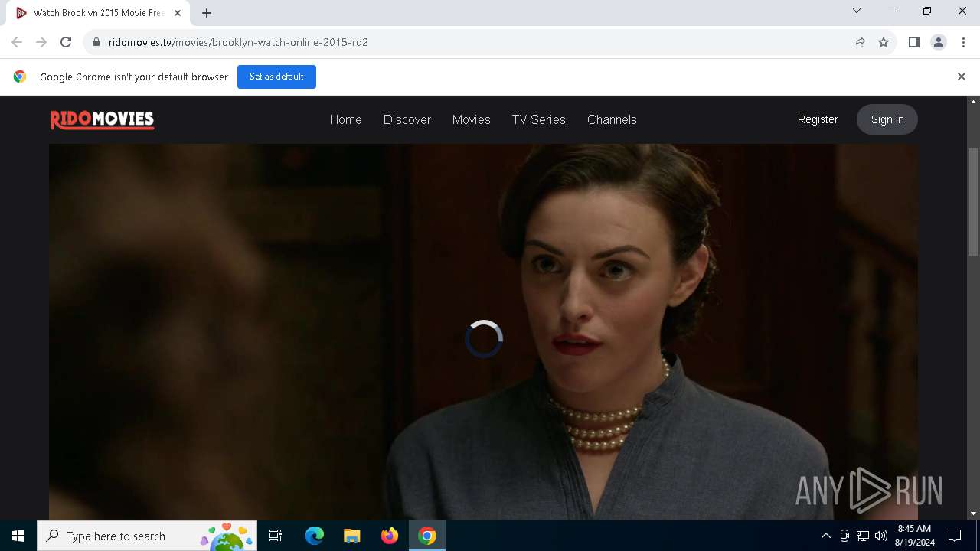Image resolution: width=980 pixels, height=551 pixels.
Task: Minimize the Chrome window
Action: (892, 11)
